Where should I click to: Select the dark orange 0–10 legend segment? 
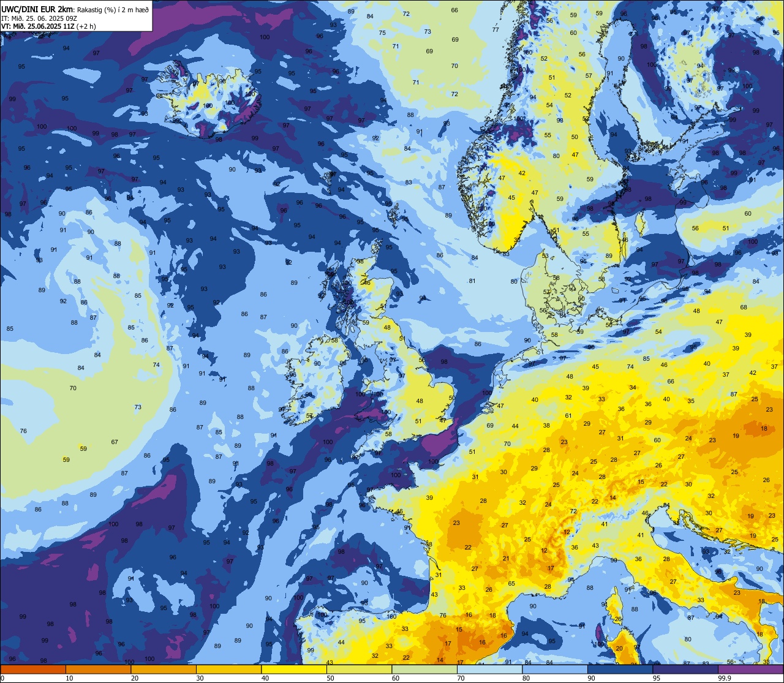(33, 669)
